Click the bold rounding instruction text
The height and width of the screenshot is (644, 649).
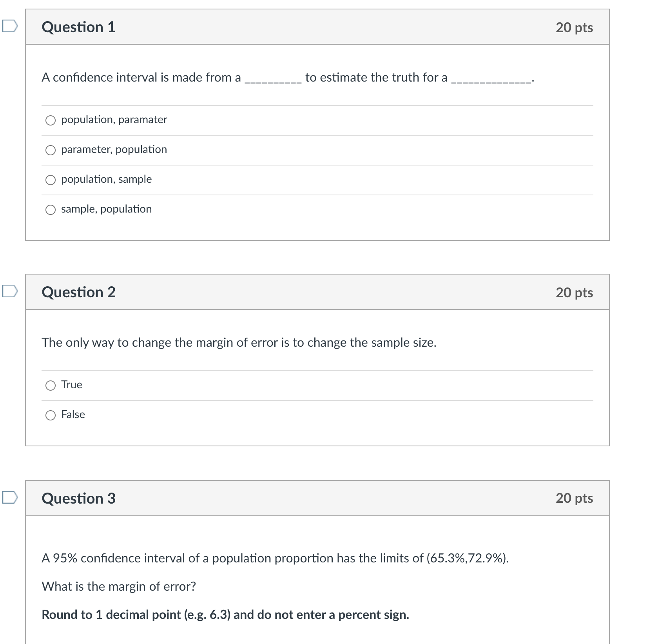click(x=225, y=615)
